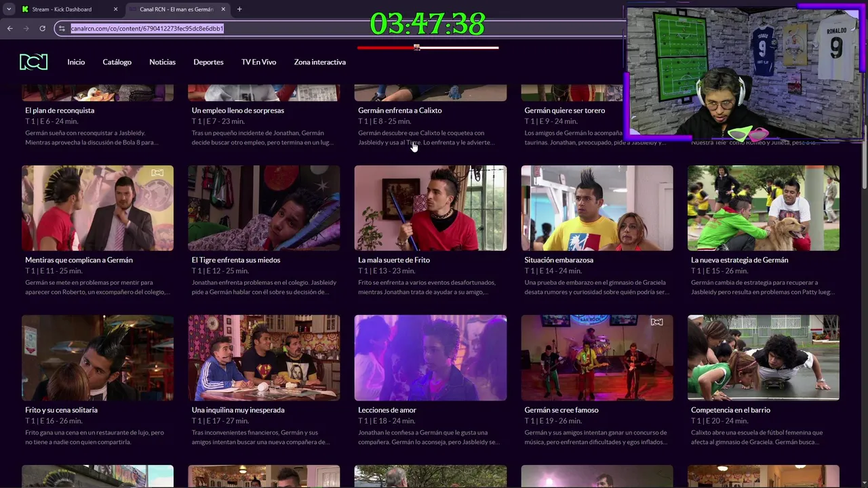The image size is (868, 488).
Task: Click the marker on the red progress bar
Action: [417, 47]
